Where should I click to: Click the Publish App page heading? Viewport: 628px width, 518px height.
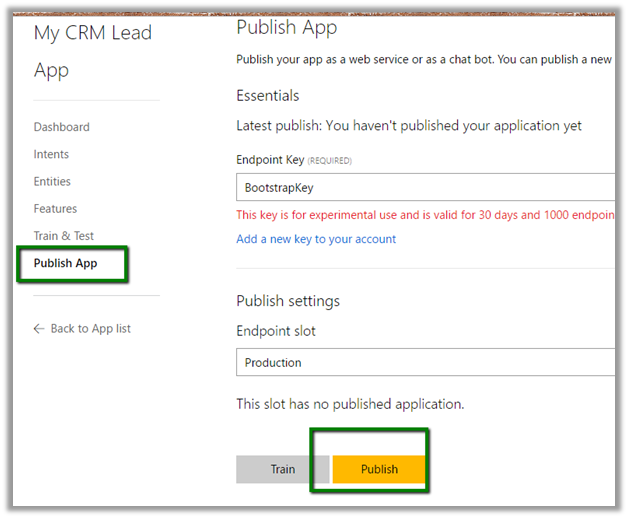click(288, 27)
